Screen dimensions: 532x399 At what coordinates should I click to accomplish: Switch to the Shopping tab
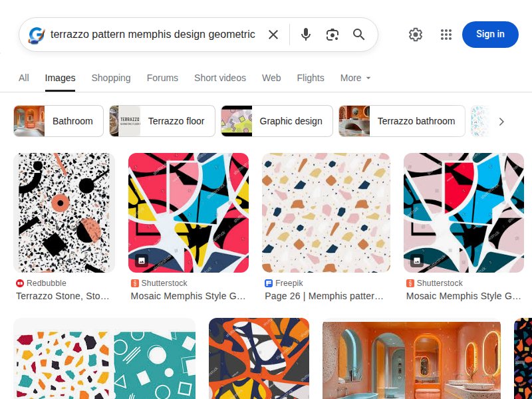[111, 78]
